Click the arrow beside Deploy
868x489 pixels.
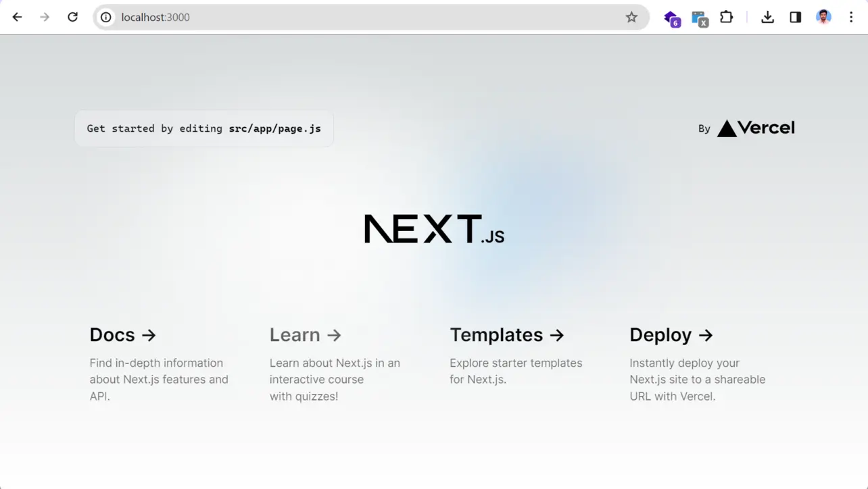[706, 335]
